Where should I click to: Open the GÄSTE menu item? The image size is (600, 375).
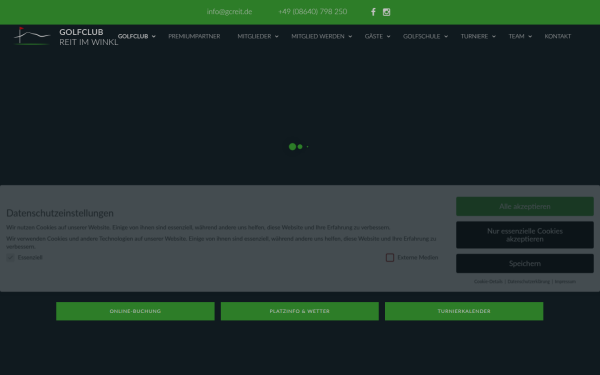tap(373, 36)
